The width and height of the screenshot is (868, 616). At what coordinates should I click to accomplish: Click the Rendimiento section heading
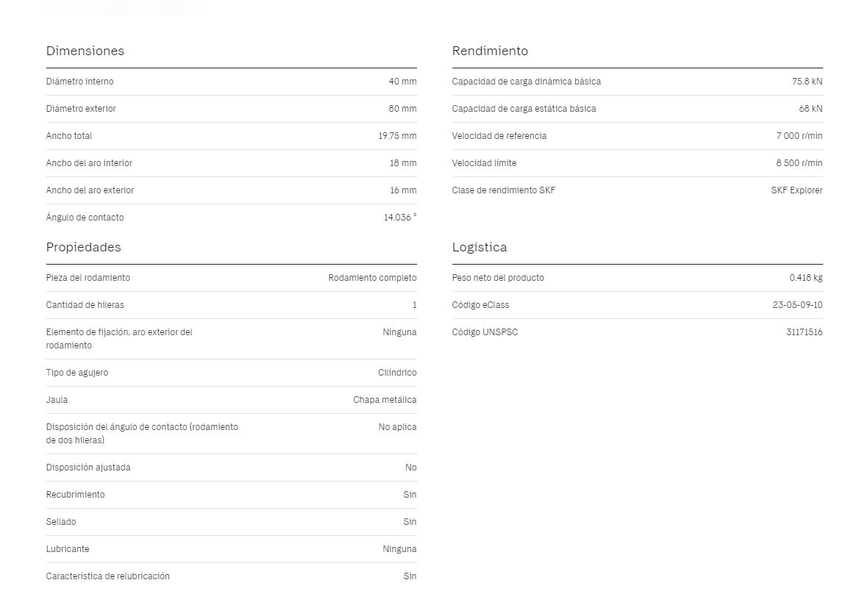tap(490, 51)
